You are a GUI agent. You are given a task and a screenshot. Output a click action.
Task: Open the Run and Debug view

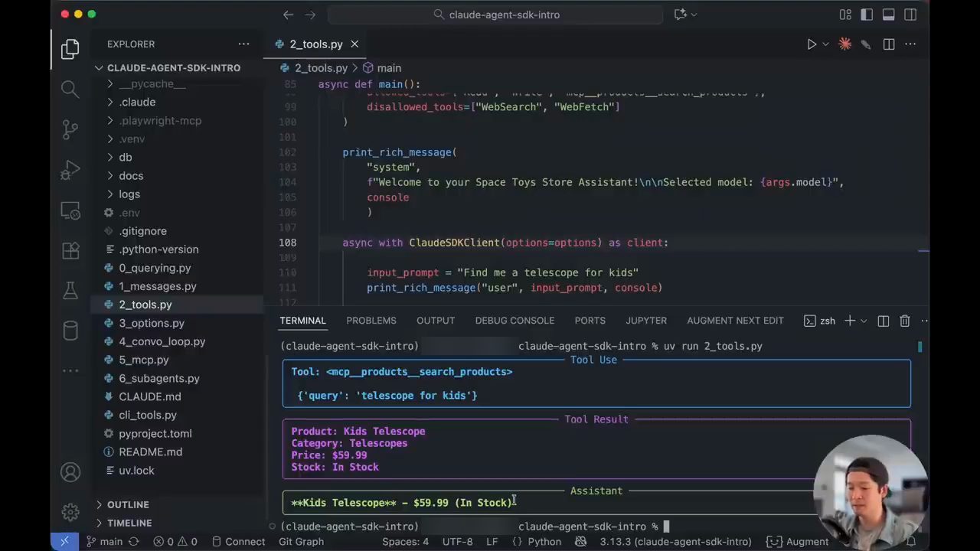pos(70,169)
